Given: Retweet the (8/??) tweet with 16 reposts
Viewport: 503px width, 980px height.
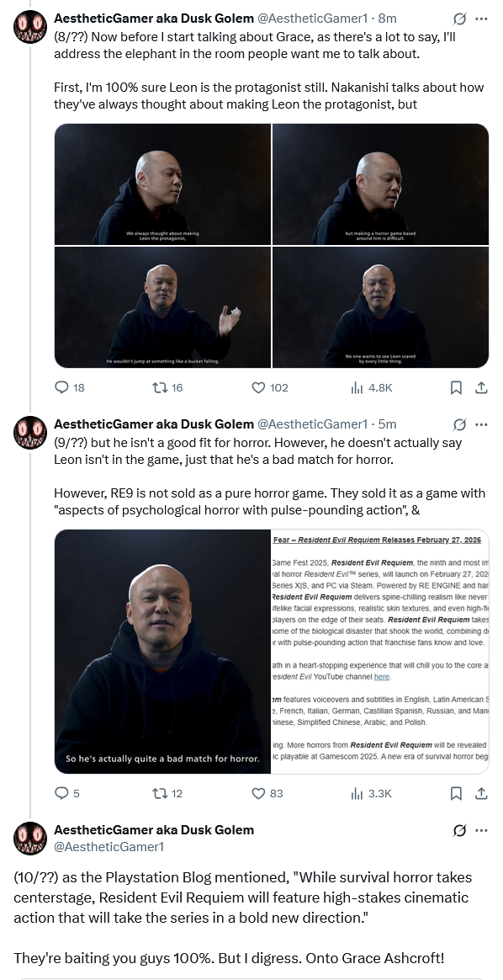Looking at the screenshot, I should coord(167,387).
